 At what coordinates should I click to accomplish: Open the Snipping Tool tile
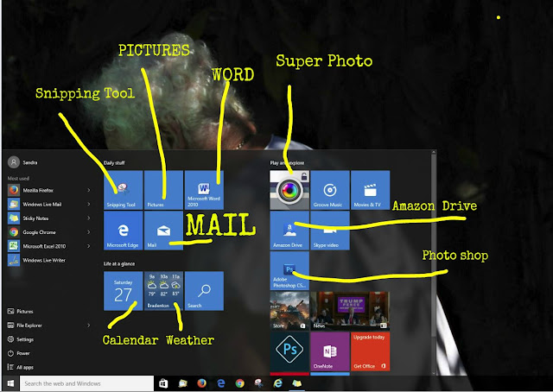(x=123, y=190)
